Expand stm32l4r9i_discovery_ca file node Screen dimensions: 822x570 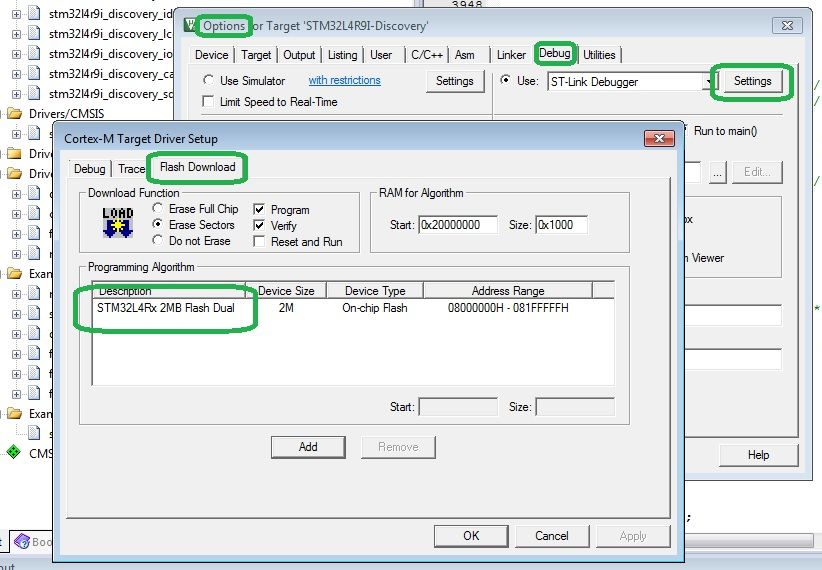point(16,74)
